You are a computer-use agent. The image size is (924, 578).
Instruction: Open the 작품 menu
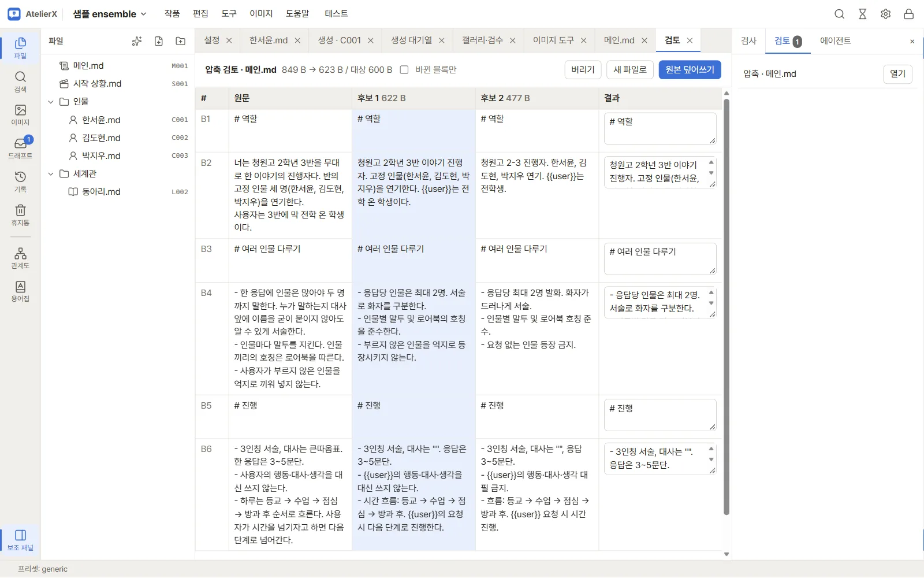click(x=172, y=13)
